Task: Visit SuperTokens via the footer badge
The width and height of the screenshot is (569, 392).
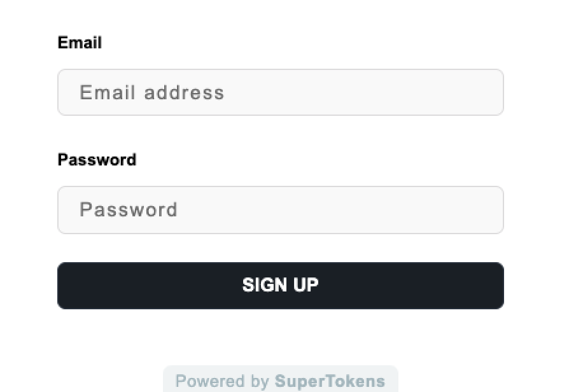Action: 280,381
